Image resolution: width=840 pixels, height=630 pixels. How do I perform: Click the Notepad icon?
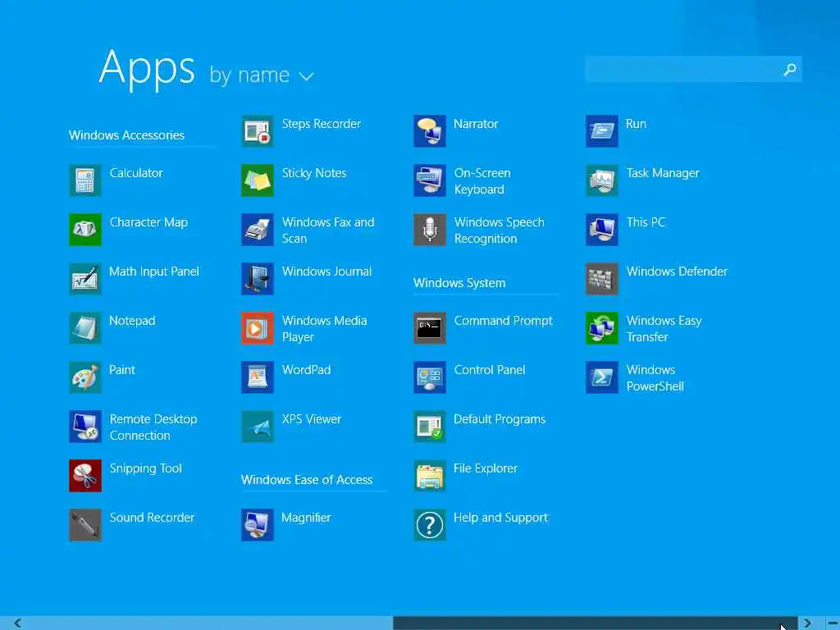tap(85, 328)
